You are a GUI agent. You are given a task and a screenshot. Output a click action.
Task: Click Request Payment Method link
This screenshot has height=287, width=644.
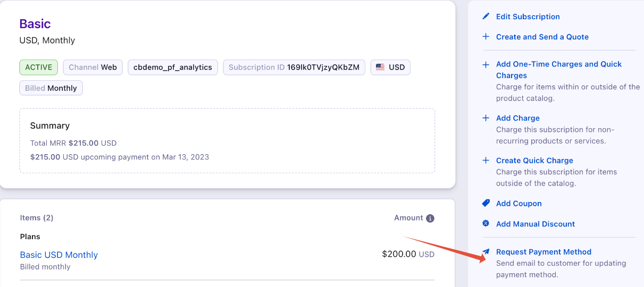543,252
